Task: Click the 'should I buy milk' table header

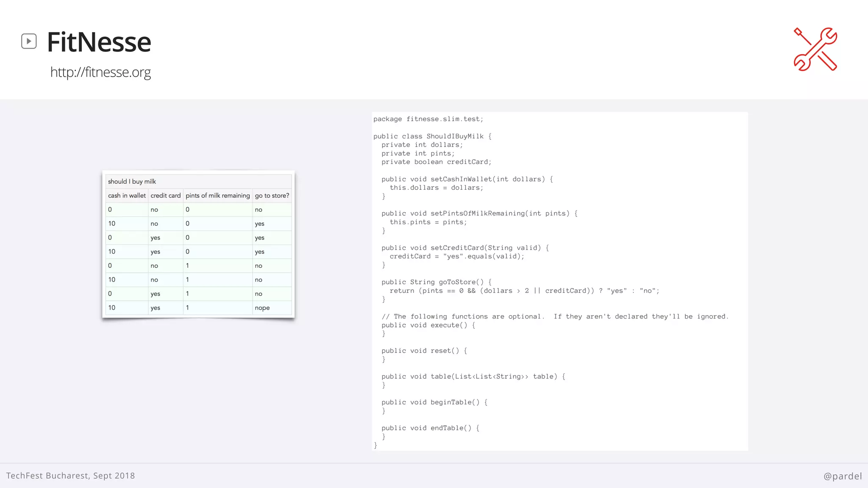Action: click(x=132, y=181)
